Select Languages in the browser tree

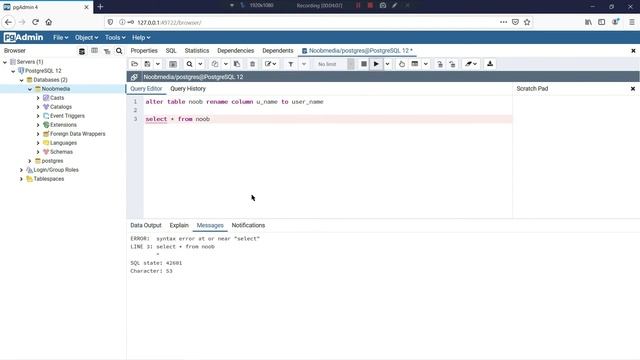pyautogui.click(x=63, y=143)
